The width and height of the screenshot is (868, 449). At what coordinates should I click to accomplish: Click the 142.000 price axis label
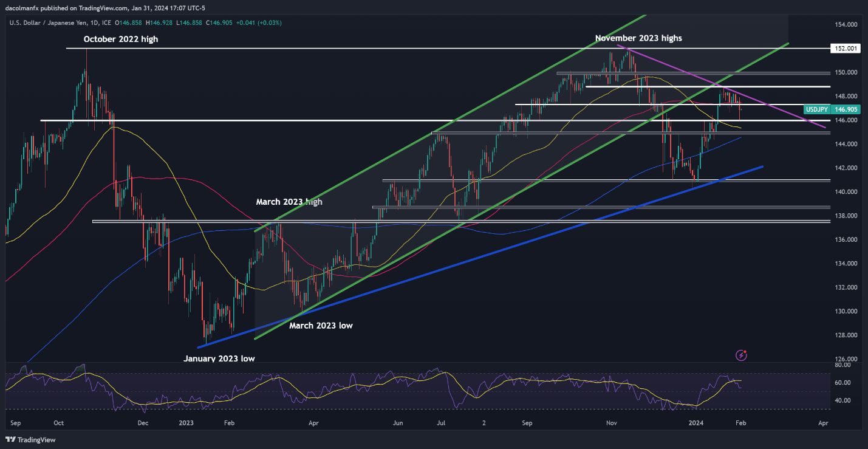pyautogui.click(x=845, y=168)
